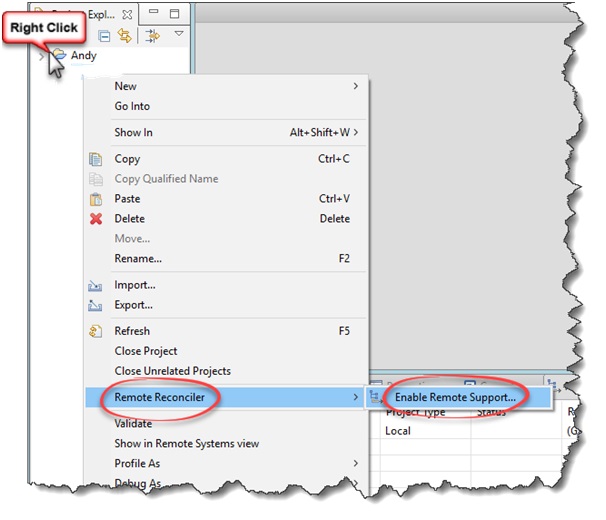The width and height of the screenshot is (606, 520).
Task: Choose Rename from the context menu
Action: pyautogui.click(x=138, y=259)
